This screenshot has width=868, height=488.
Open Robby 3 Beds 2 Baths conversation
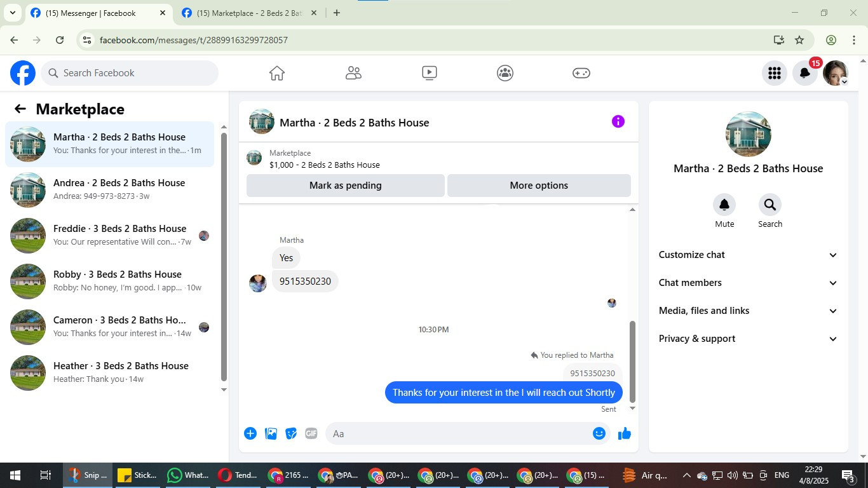point(109,281)
